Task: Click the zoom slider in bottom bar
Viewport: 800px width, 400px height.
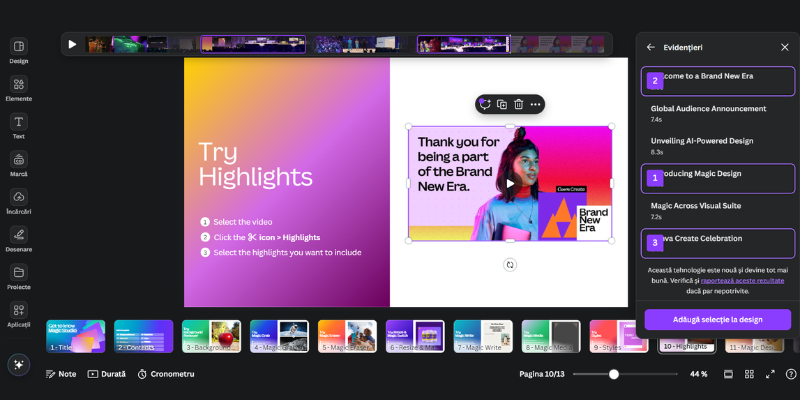Action: pos(614,374)
